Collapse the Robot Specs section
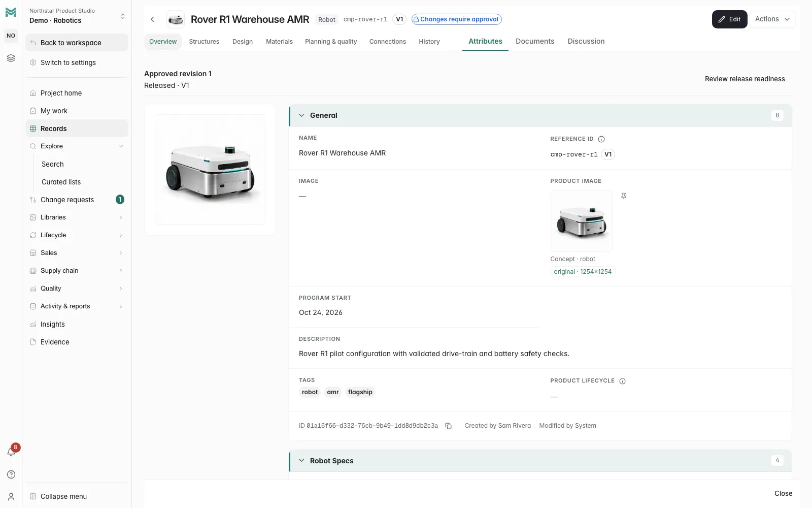The height and width of the screenshot is (508, 812). (301, 461)
